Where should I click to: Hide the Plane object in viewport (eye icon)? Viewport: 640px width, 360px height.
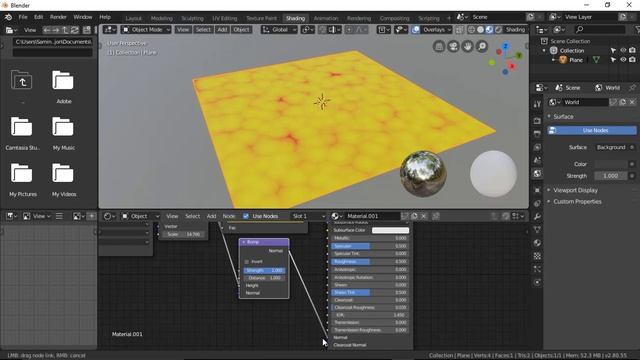pos(623,60)
